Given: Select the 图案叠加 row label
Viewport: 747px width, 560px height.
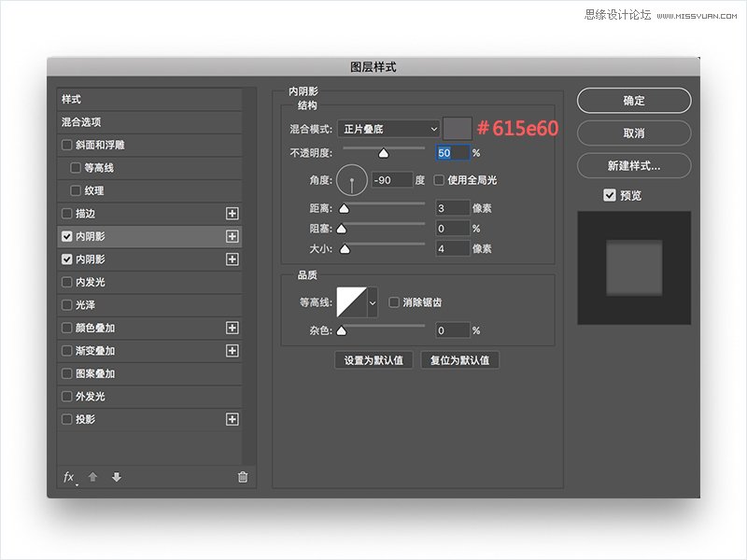Looking at the screenshot, I should click(95, 373).
